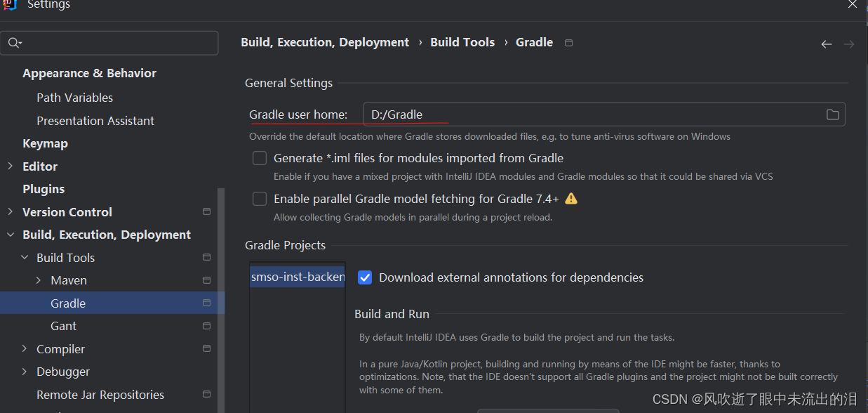Click the warning triangle beside Gradle 7.4+
This screenshot has width=868, height=413.
[571, 199]
